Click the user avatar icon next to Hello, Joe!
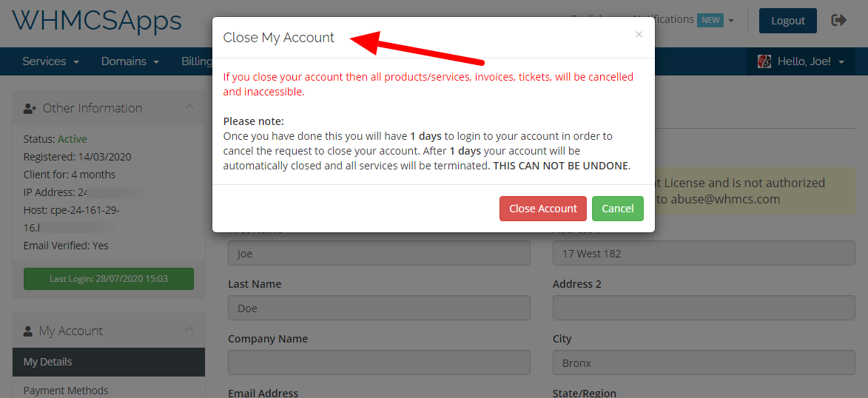 [764, 61]
